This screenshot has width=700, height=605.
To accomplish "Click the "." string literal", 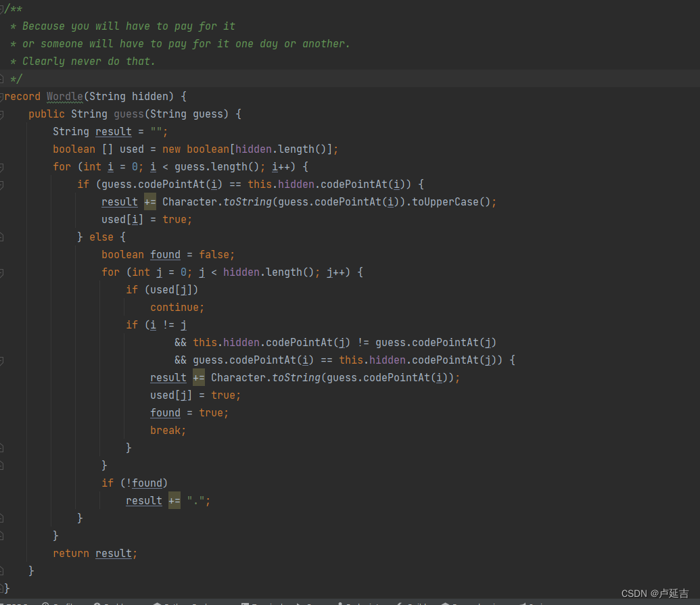I will [x=195, y=501].
